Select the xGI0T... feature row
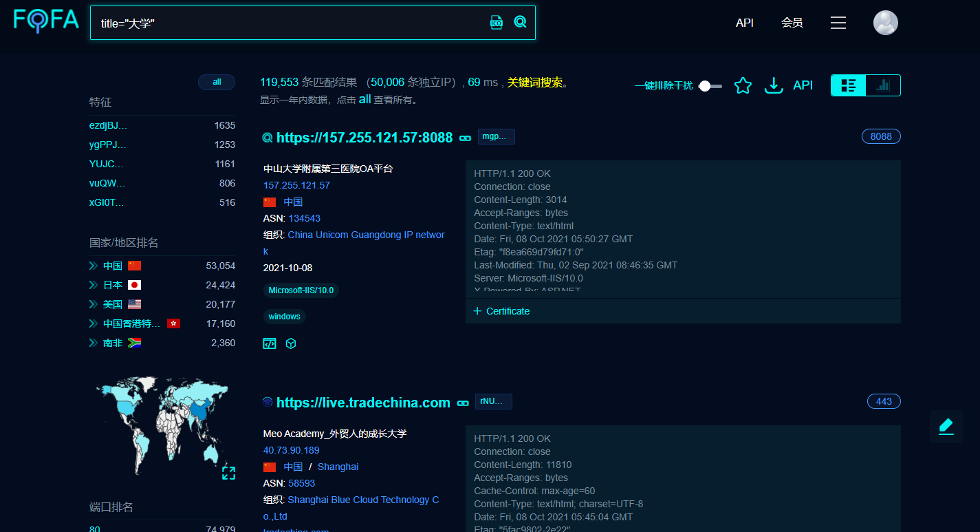This screenshot has width=980, height=532. (162, 202)
